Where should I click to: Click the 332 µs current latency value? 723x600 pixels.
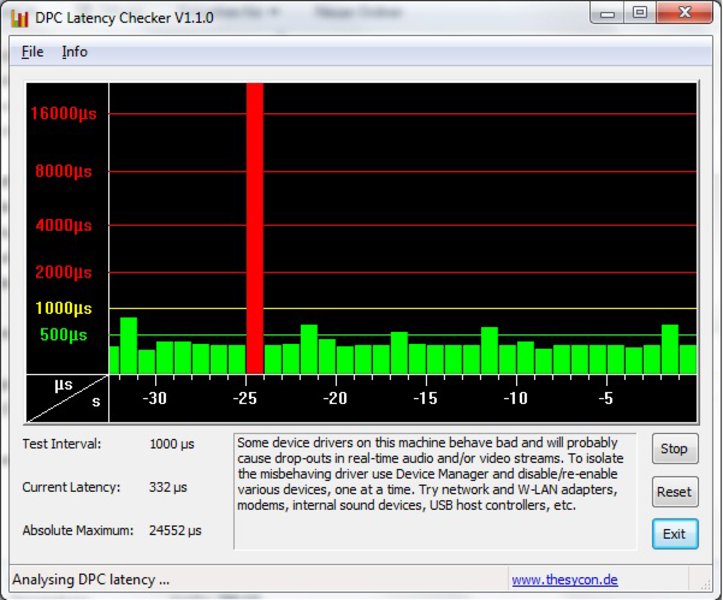tap(168, 487)
